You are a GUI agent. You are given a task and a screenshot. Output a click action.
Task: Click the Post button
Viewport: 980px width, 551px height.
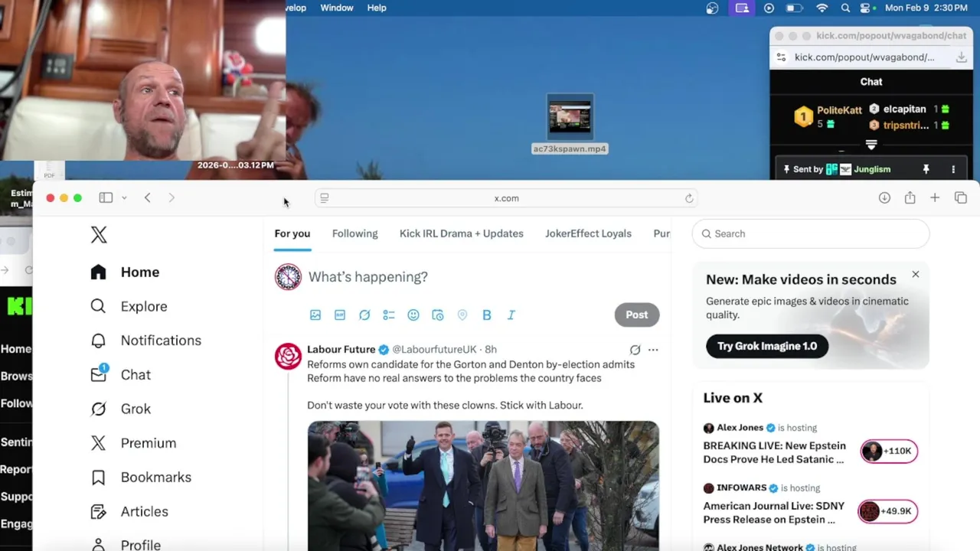tap(637, 315)
